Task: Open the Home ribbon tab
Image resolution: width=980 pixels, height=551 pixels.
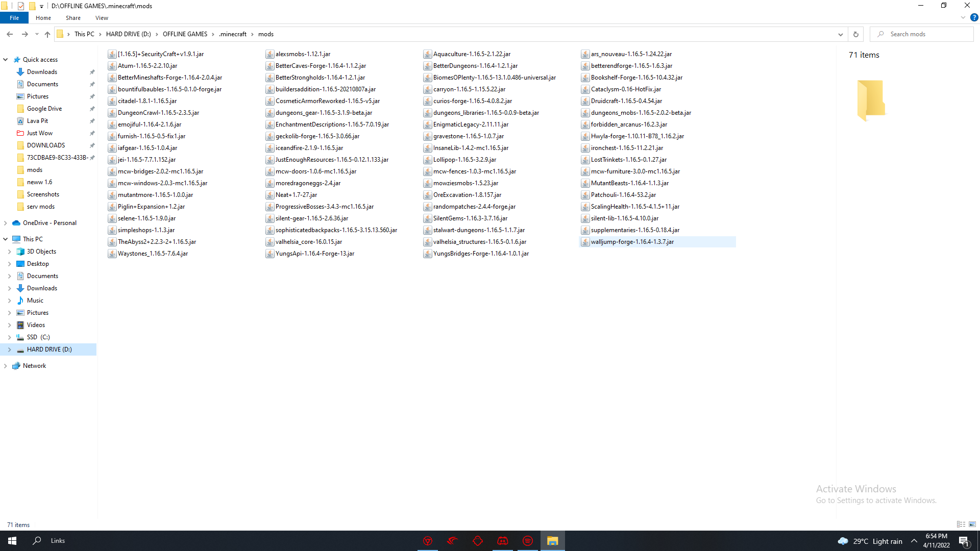Action: tap(43, 18)
